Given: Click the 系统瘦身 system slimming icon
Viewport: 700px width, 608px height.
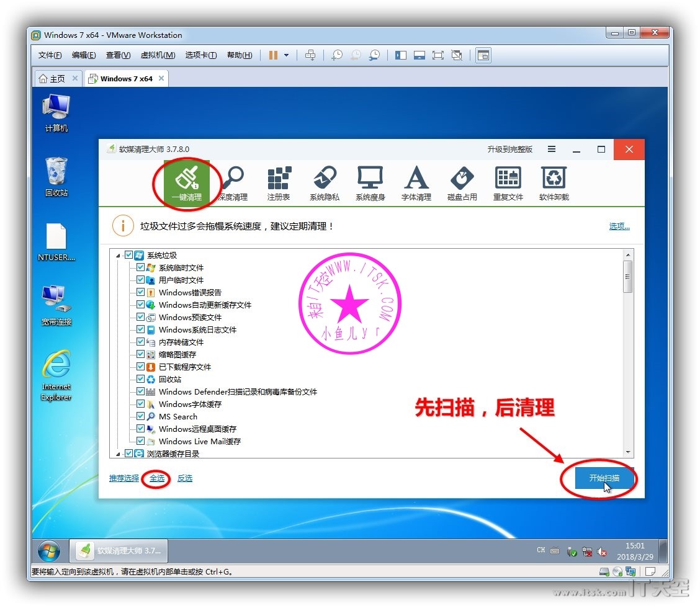Looking at the screenshot, I should (x=370, y=182).
